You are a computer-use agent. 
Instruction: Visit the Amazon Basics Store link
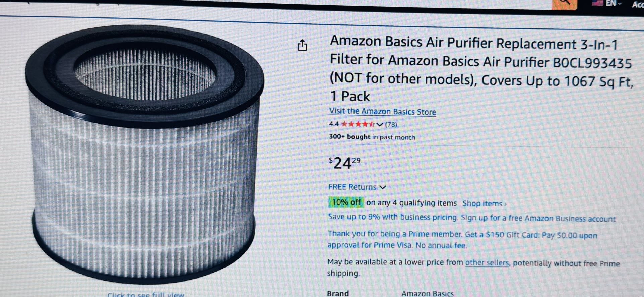(382, 112)
